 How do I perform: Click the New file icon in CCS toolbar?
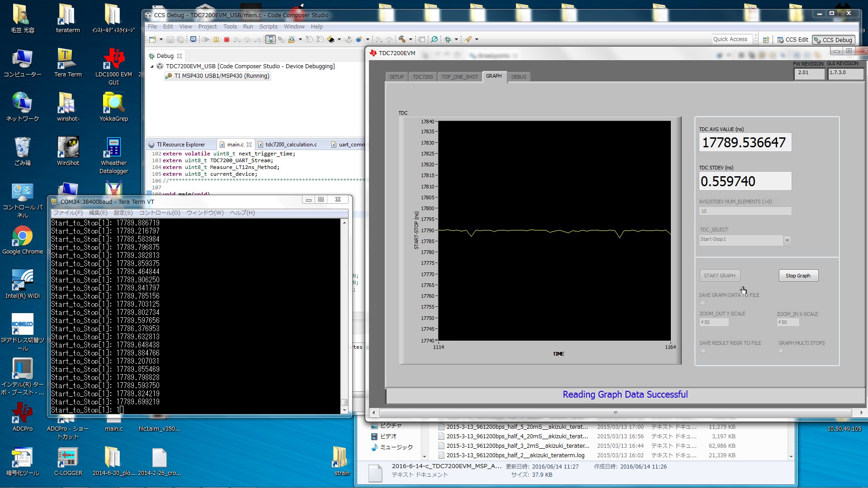[152, 39]
